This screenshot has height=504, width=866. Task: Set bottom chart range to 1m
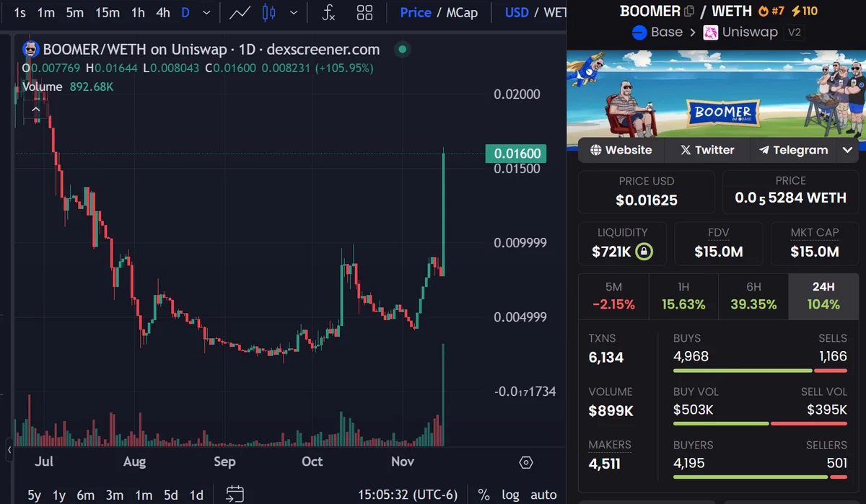click(x=144, y=495)
